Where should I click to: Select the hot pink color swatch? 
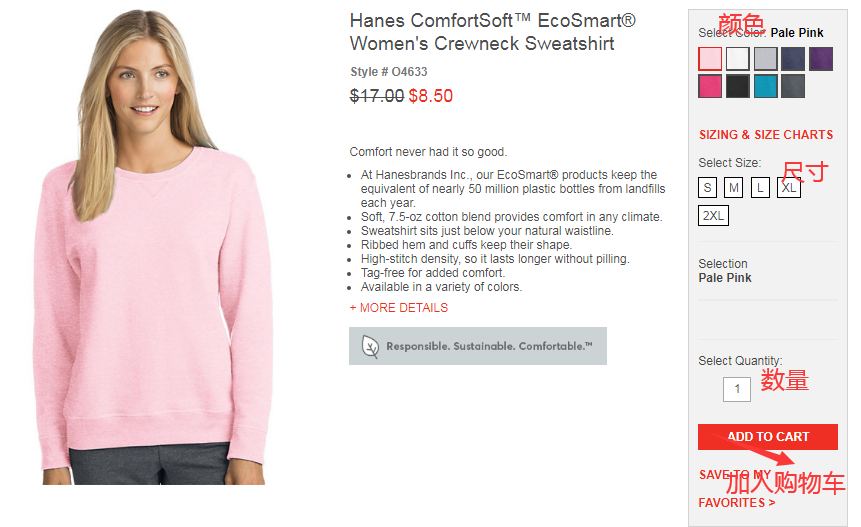tap(710, 86)
